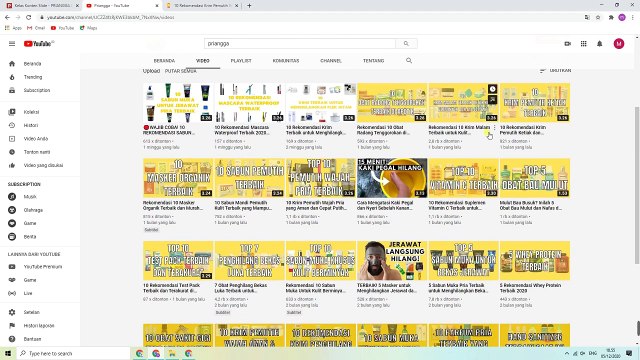This screenshot has width=640, height=360.
Task: Open the YouTube hamburger guide menu
Action: click(x=12, y=44)
